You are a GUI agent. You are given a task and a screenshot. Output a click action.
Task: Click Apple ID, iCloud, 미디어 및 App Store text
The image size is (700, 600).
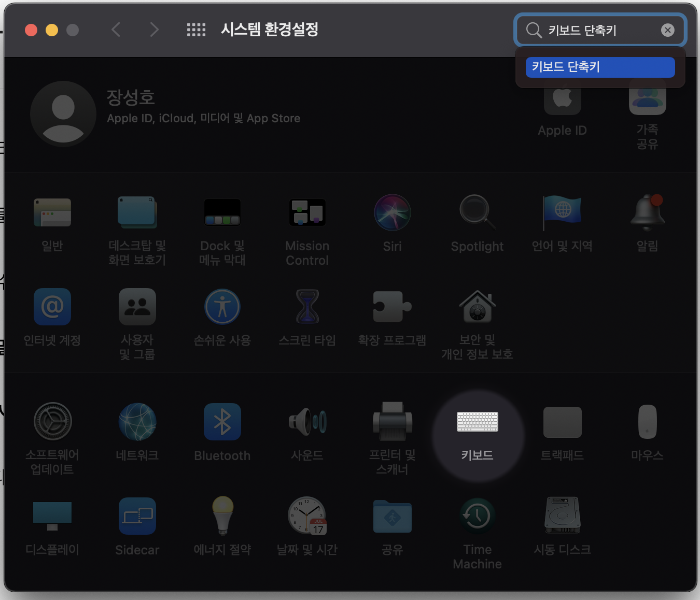[x=203, y=118]
